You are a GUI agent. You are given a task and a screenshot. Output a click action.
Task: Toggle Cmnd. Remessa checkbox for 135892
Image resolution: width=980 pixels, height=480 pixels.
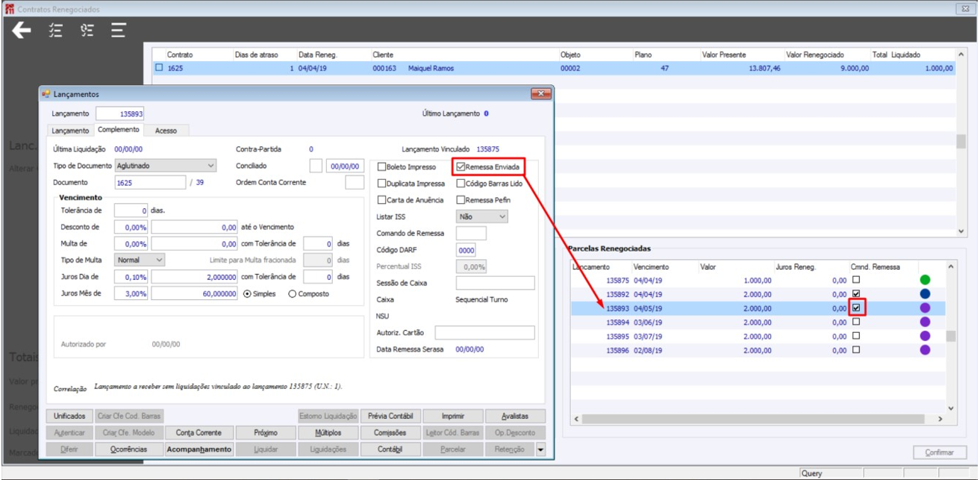(856, 294)
